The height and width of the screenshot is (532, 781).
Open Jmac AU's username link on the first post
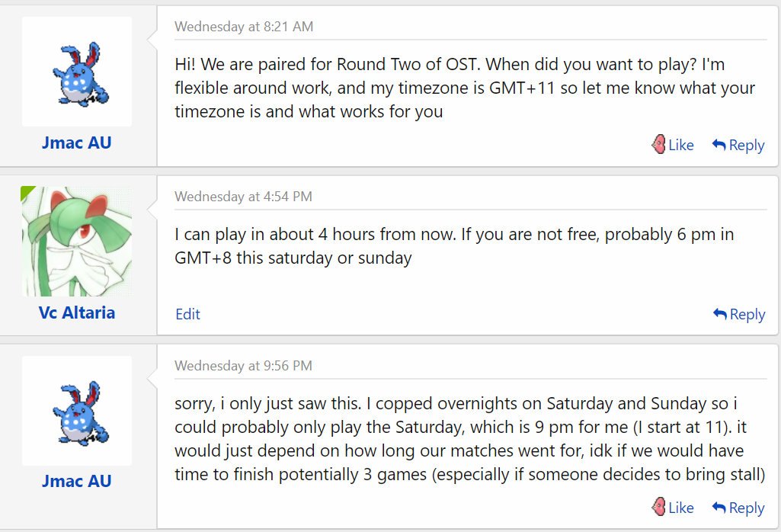pyautogui.click(x=77, y=143)
